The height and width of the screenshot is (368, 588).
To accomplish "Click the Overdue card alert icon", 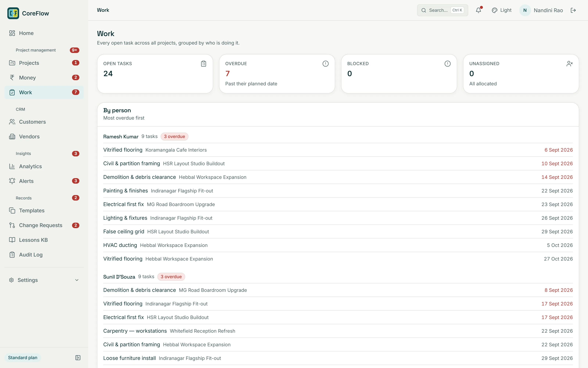I will click(326, 64).
